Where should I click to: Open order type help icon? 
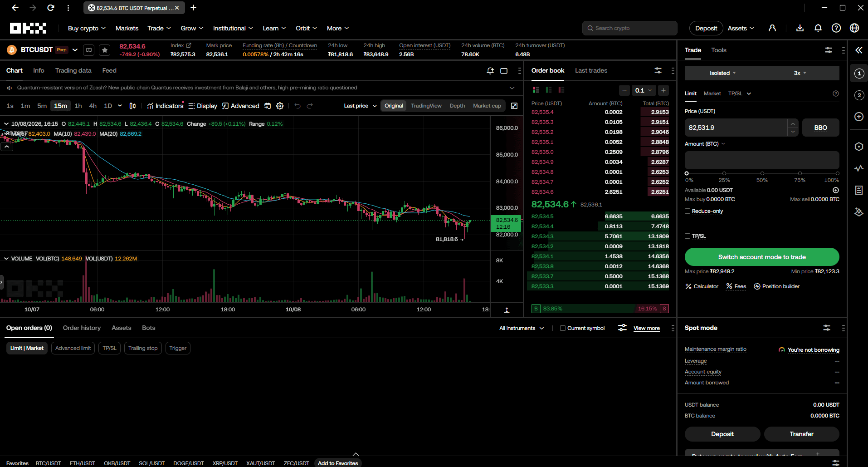point(836,93)
